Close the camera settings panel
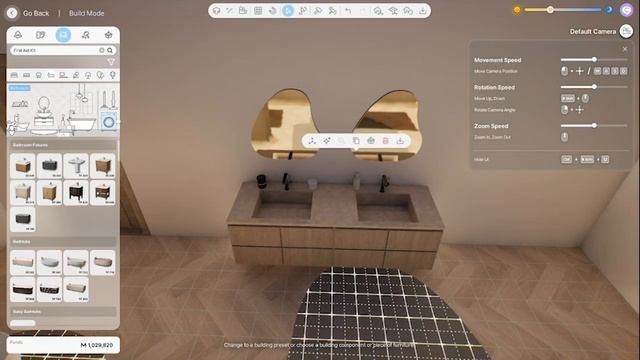640x360 pixels. [x=625, y=49]
